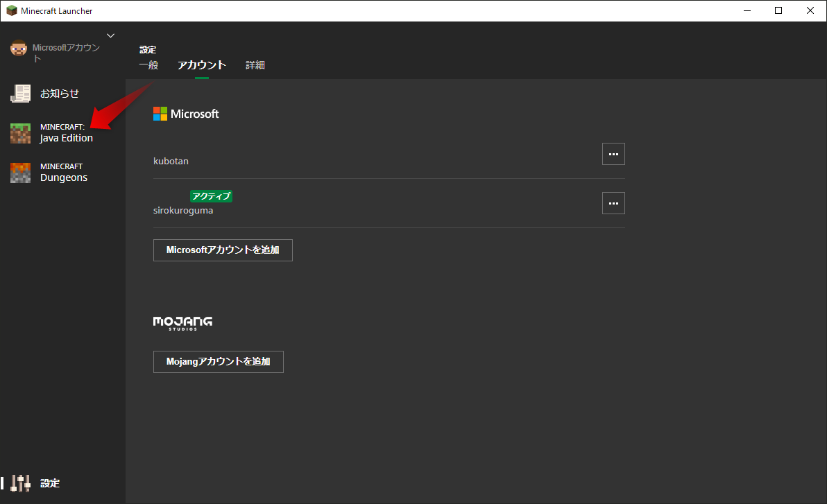Switch to the 一般 tab
Screen dimensions: 827x504
tap(148, 65)
